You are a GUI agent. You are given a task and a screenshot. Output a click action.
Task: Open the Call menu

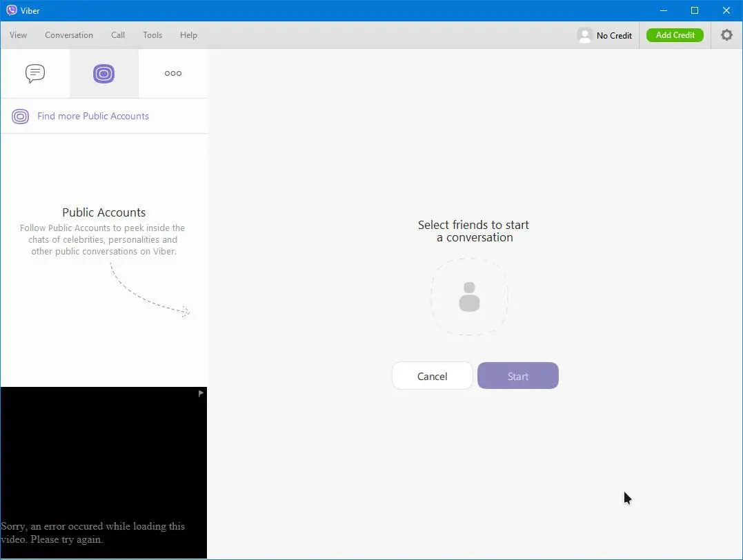[118, 35]
